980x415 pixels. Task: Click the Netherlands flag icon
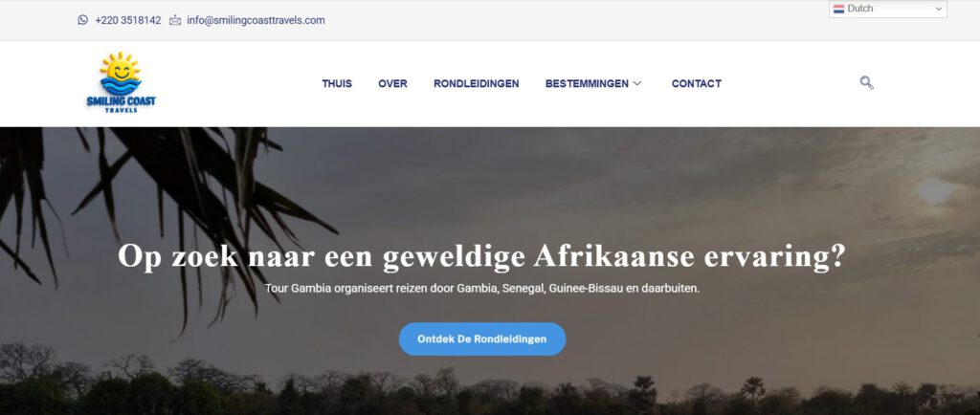click(x=838, y=9)
